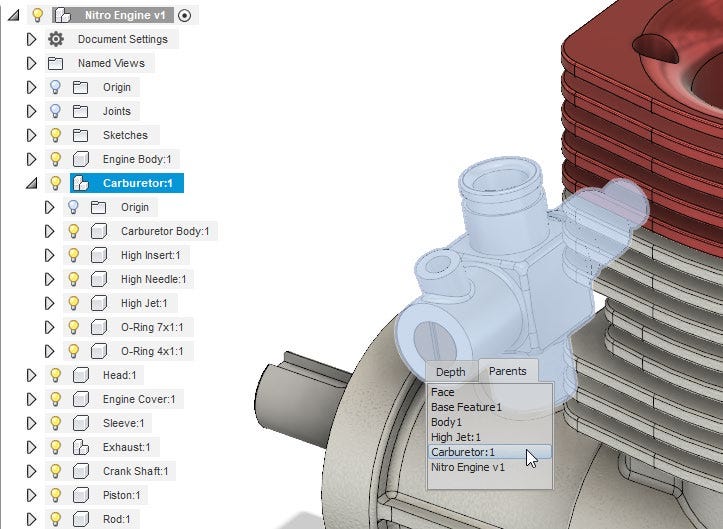Click the Rod:1 component icon
Image resolution: width=723 pixels, height=529 pixels.
(x=81, y=519)
